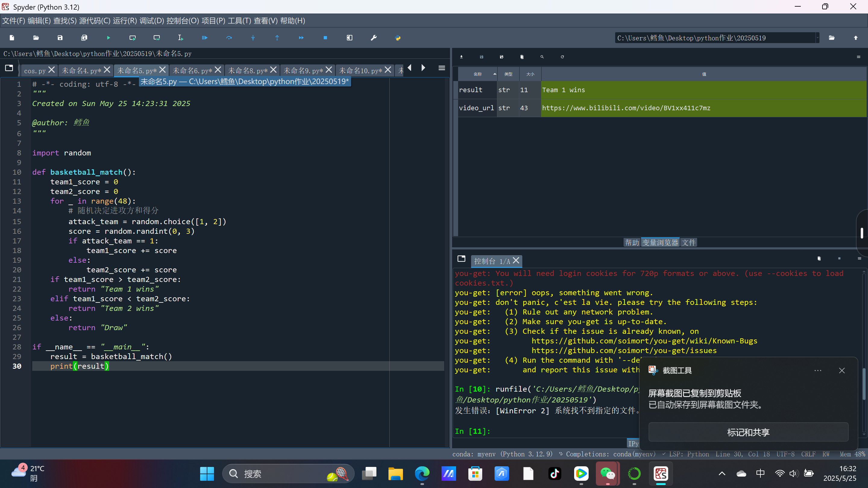The width and height of the screenshot is (868, 488).
Task: Open WeChat from the taskbar
Action: pos(608,474)
